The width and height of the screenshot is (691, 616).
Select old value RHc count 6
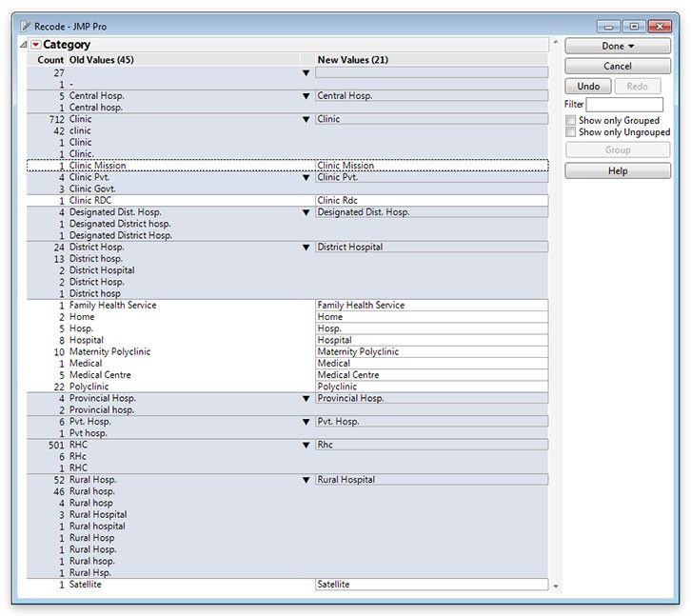tap(77, 456)
